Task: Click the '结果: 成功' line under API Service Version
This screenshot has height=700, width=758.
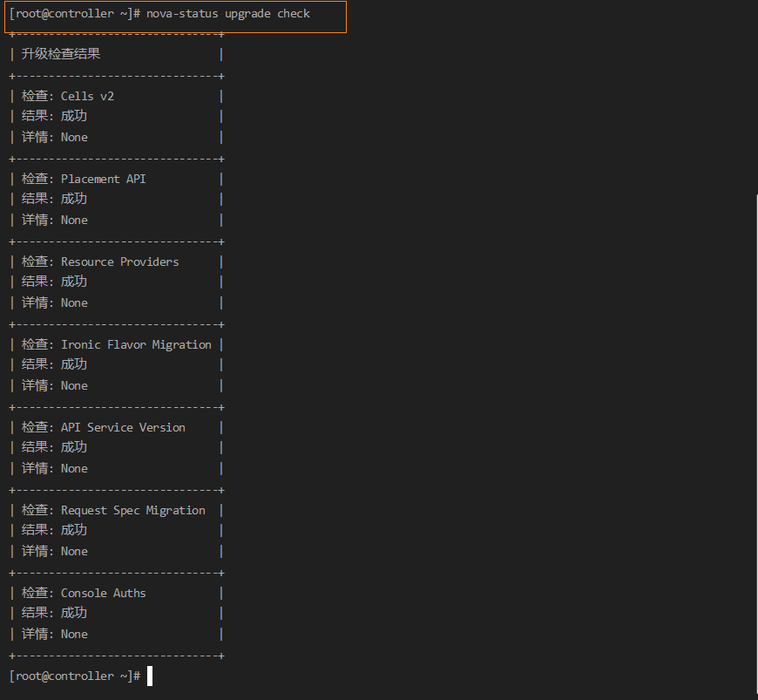Action: tap(54, 447)
